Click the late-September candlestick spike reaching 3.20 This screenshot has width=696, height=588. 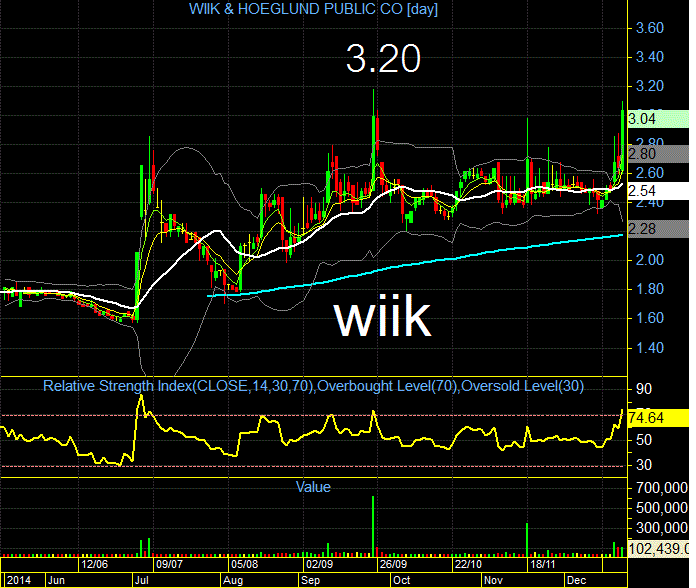point(374,138)
